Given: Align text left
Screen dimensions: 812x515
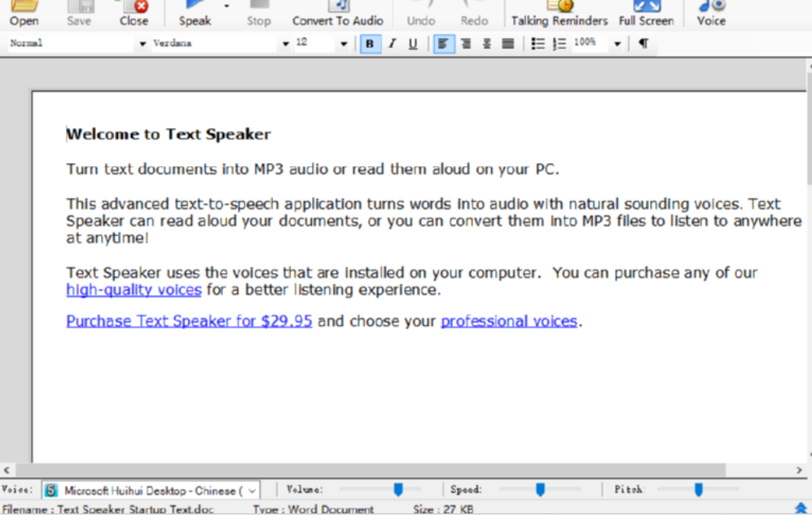Looking at the screenshot, I should point(443,43).
